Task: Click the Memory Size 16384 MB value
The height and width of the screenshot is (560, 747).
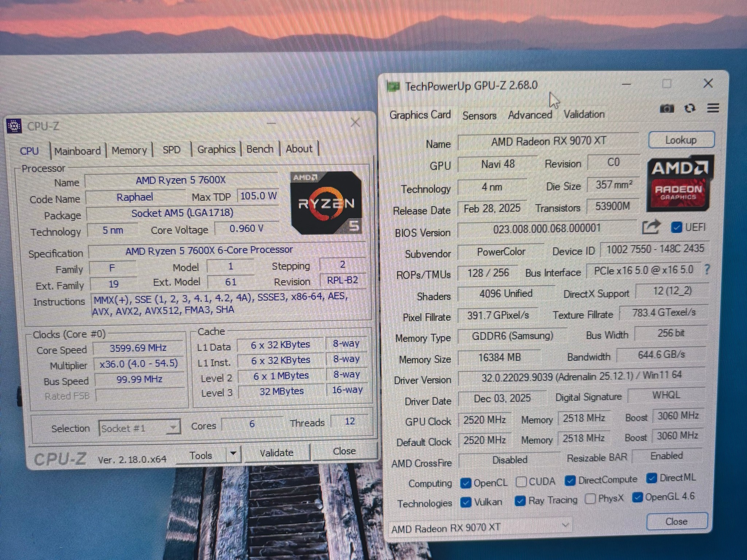Action: [x=499, y=357]
